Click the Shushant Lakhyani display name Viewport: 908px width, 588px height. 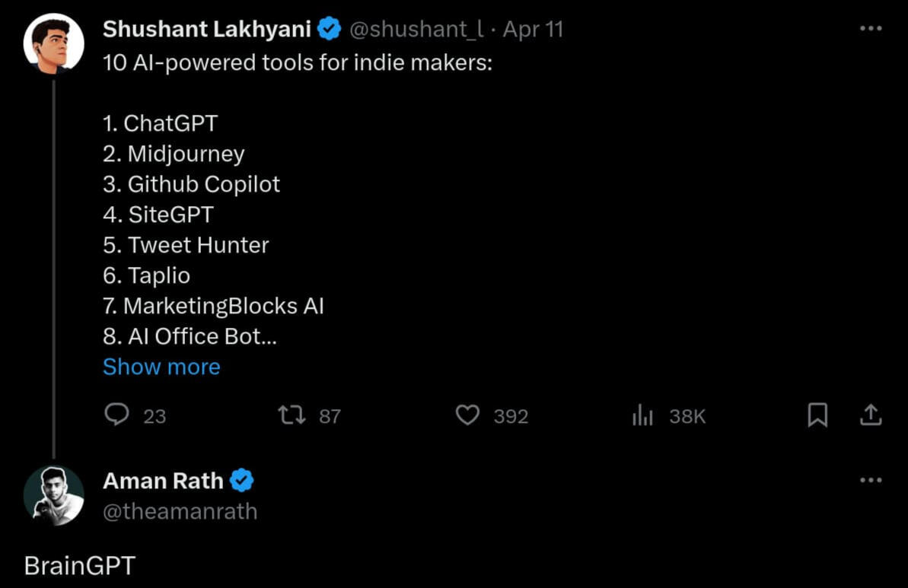(x=207, y=30)
